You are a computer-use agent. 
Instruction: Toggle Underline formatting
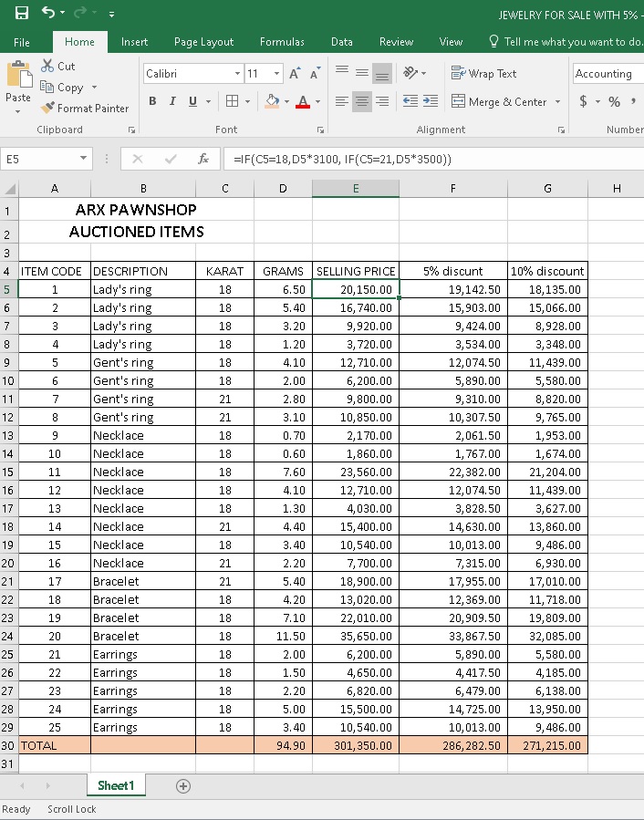(x=192, y=101)
